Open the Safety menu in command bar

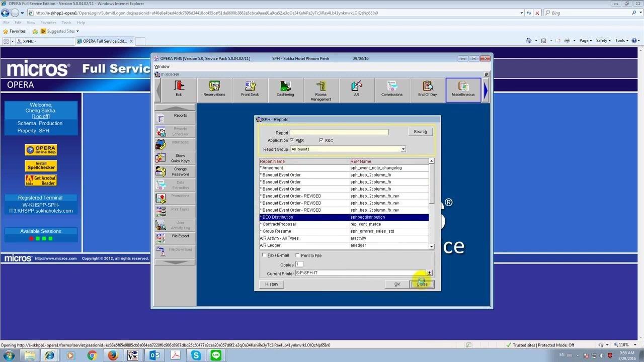click(604, 41)
